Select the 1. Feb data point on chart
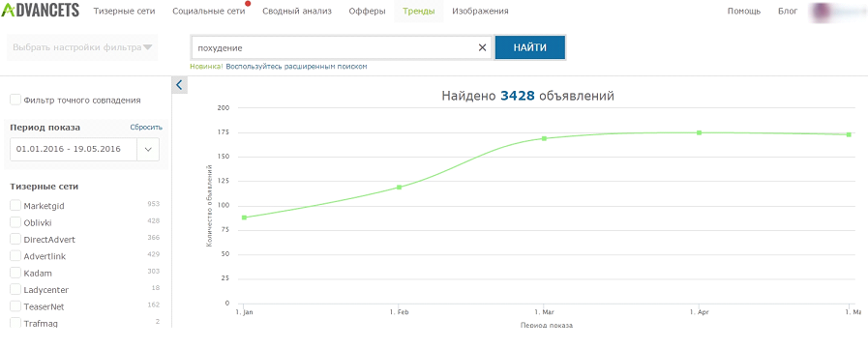Image resolution: width=868 pixels, height=348 pixels. click(399, 187)
